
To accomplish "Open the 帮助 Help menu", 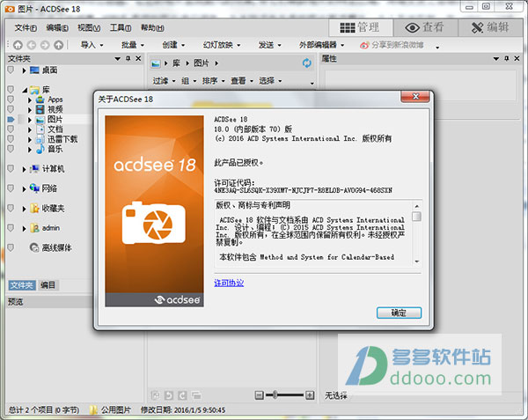I will (152, 27).
